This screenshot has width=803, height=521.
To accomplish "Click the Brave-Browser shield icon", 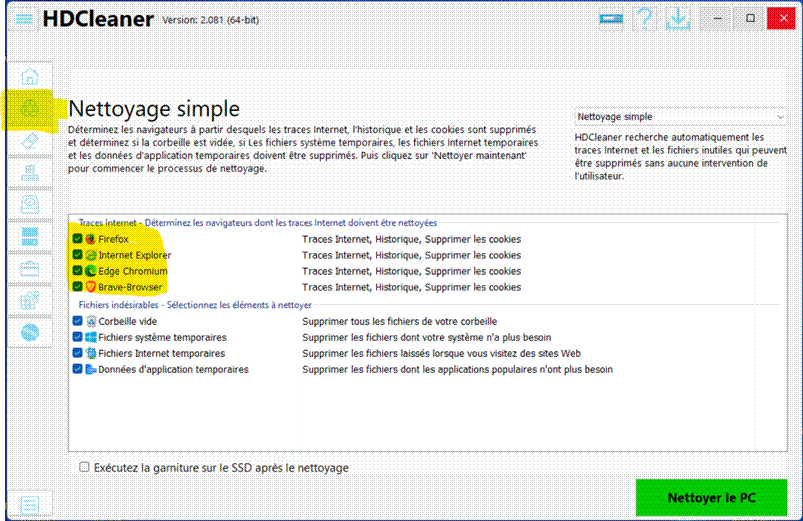I will (x=91, y=286).
